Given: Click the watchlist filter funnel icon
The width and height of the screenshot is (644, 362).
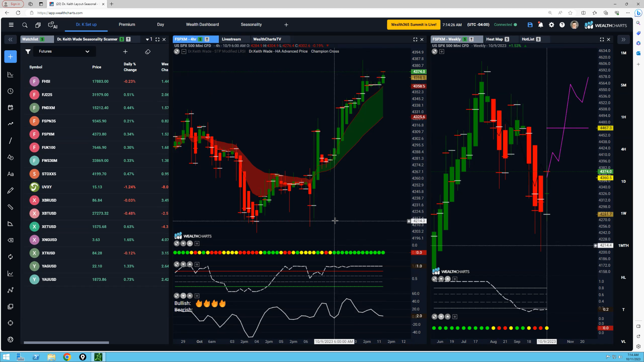Looking at the screenshot, I should click(28, 51).
